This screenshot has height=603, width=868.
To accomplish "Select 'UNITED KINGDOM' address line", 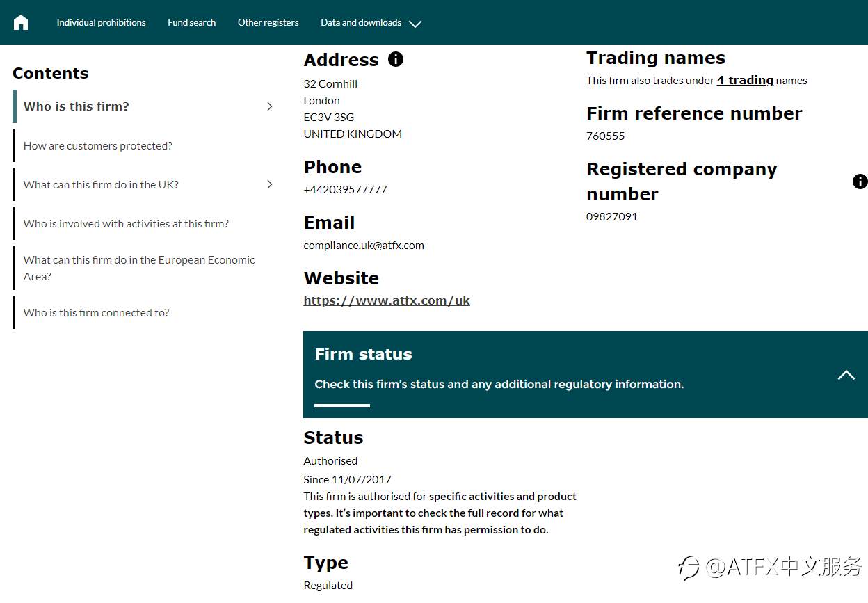I will (x=353, y=134).
